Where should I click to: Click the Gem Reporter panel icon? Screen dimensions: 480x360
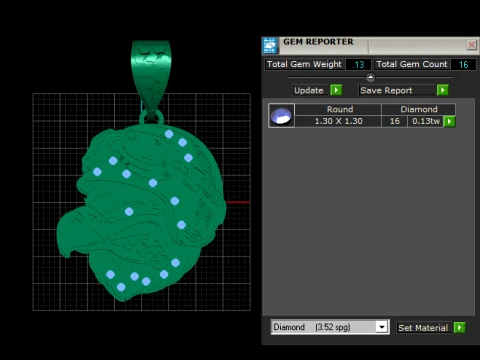(x=270, y=46)
